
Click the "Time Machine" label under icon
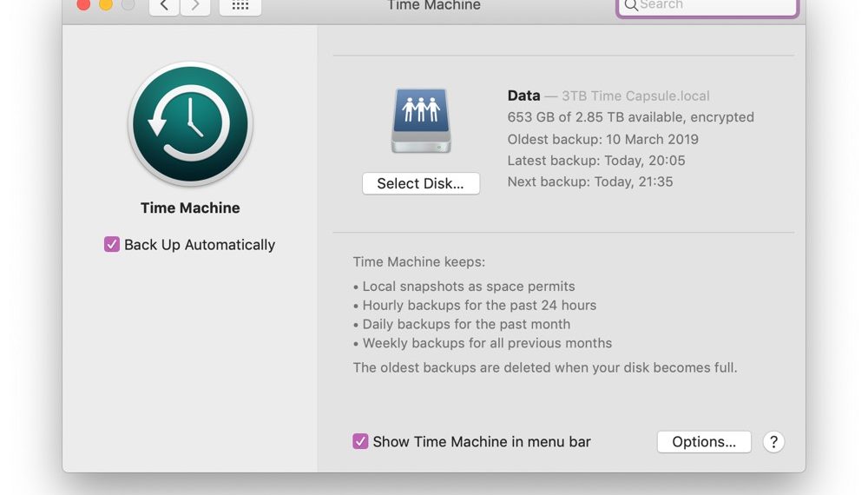click(x=190, y=208)
